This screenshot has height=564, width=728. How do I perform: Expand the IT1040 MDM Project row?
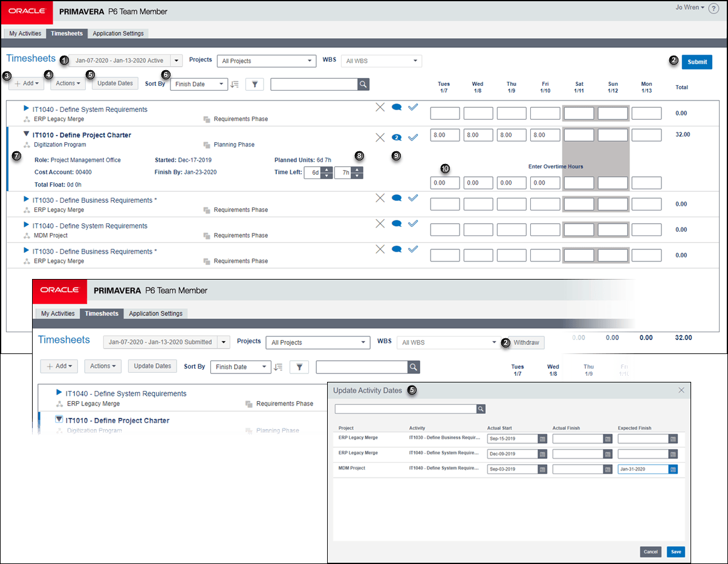pos(26,225)
